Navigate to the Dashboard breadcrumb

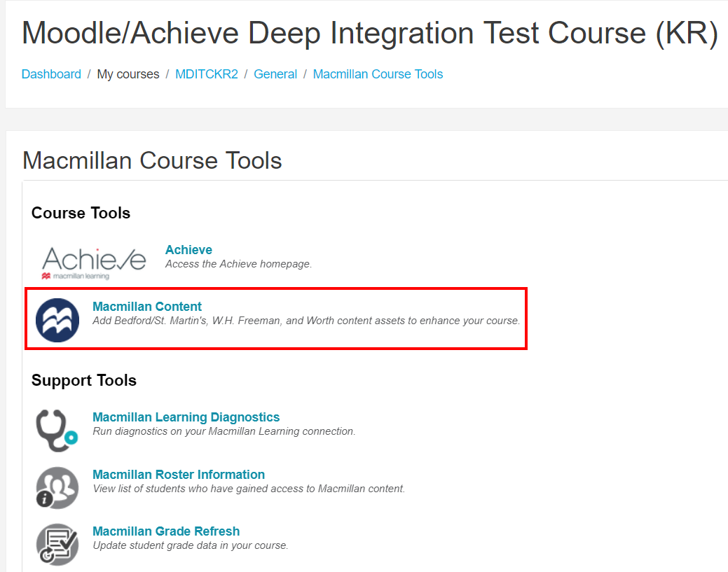pyautogui.click(x=51, y=74)
